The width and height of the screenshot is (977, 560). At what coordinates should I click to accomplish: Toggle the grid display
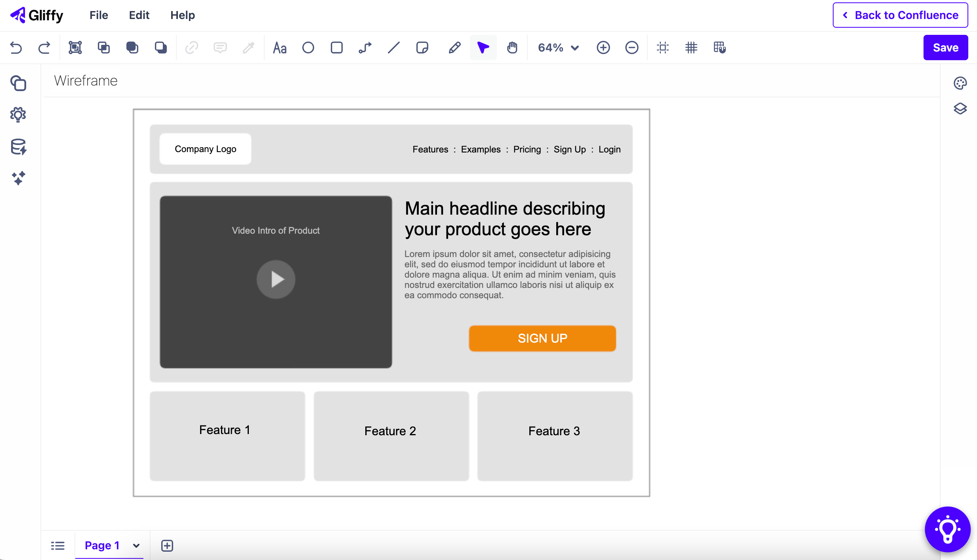pyautogui.click(x=691, y=48)
